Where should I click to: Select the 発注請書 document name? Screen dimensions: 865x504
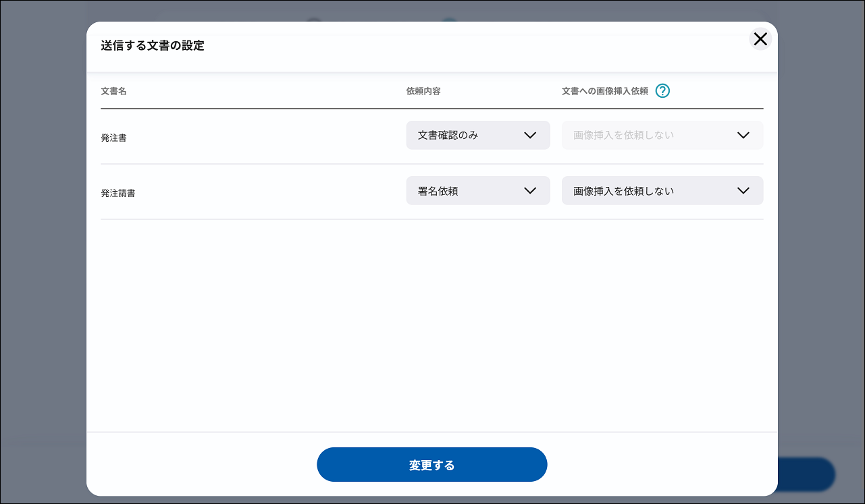118,193
